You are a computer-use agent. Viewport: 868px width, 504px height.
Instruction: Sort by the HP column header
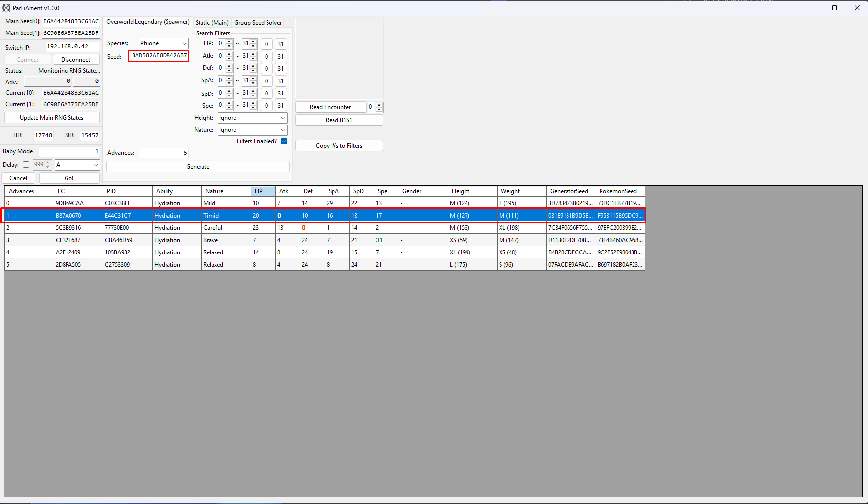pos(263,191)
